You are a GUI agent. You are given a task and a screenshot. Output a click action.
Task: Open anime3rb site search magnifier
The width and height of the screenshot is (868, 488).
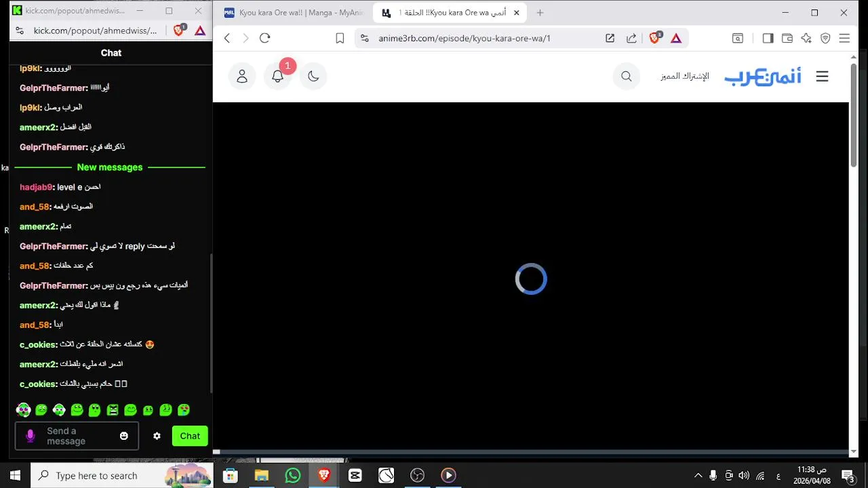tap(627, 77)
